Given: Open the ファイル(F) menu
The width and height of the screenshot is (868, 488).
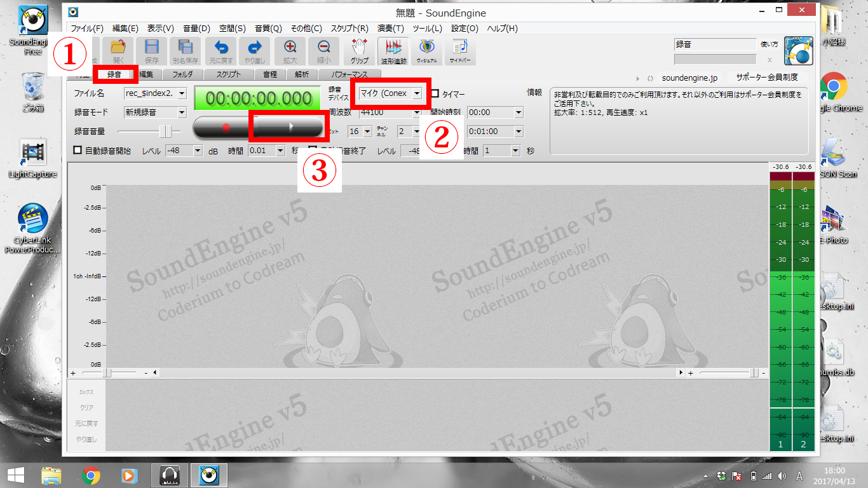Looking at the screenshot, I should pyautogui.click(x=87, y=29).
